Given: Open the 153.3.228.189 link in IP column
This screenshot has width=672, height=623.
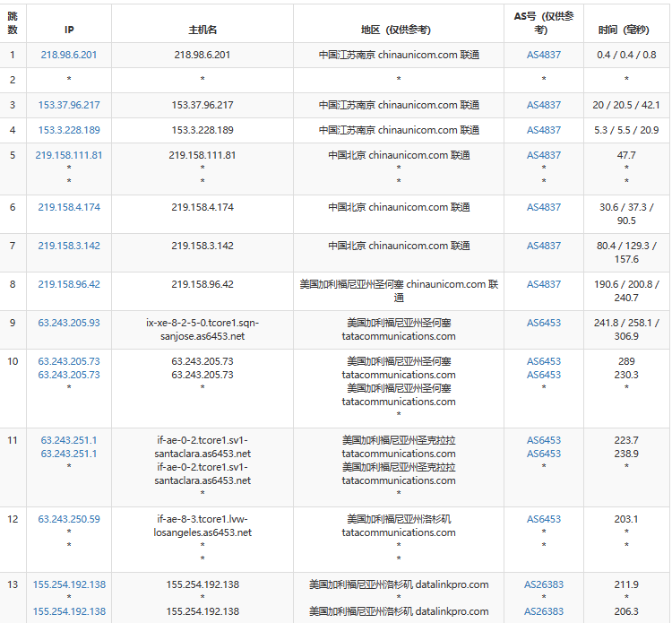Looking at the screenshot, I should 69,130.
